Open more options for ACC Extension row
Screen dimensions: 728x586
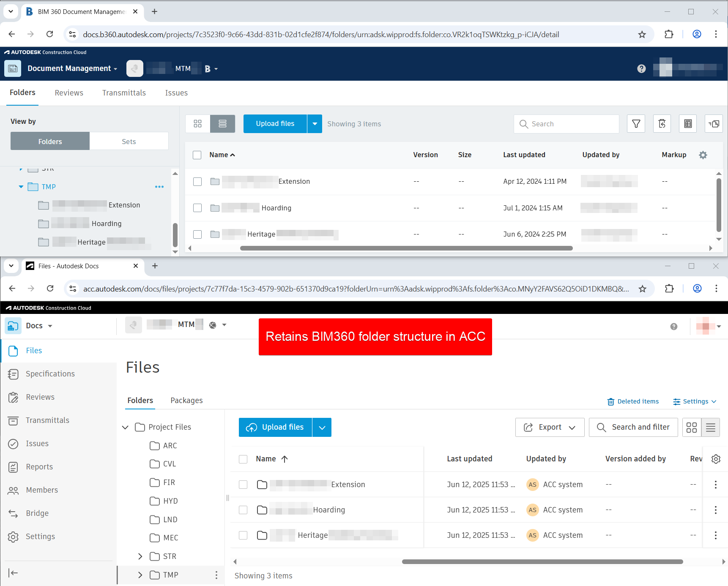pos(716,485)
